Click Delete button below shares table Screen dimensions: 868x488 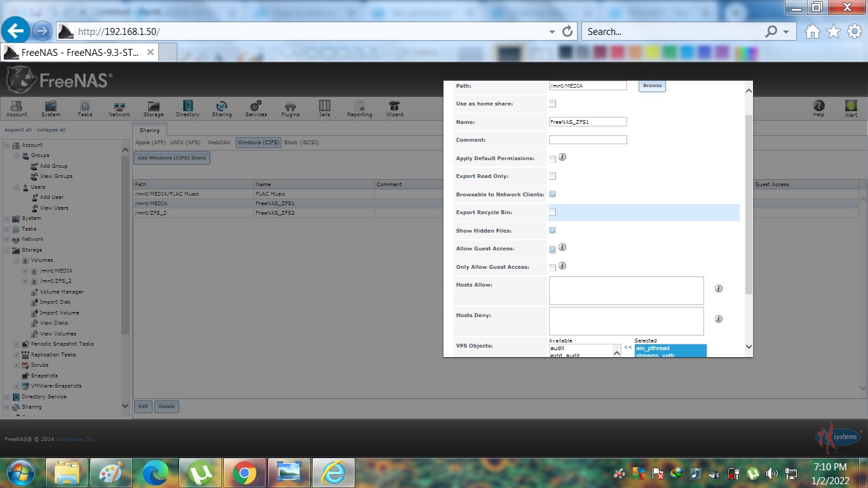(166, 407)
